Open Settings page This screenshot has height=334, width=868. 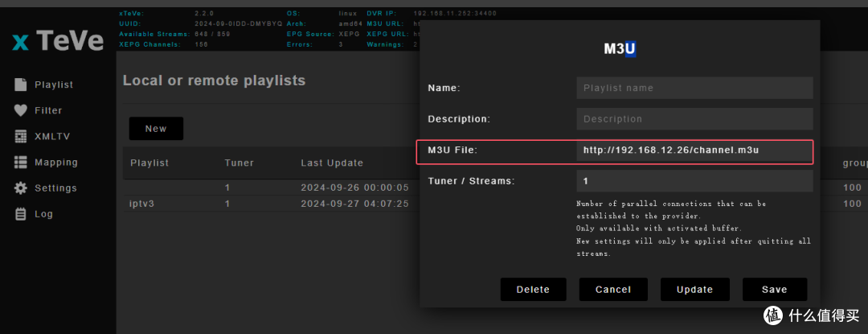coord(55,188)
